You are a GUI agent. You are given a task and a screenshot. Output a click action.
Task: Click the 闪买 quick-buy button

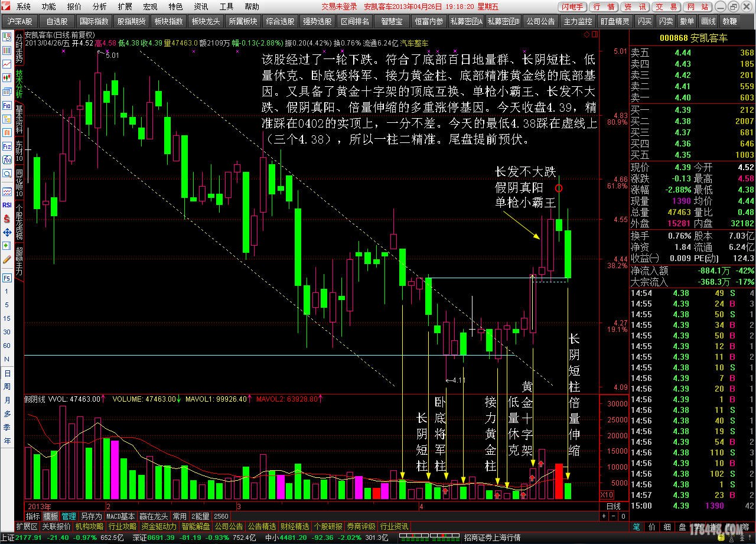pos(645,21)
